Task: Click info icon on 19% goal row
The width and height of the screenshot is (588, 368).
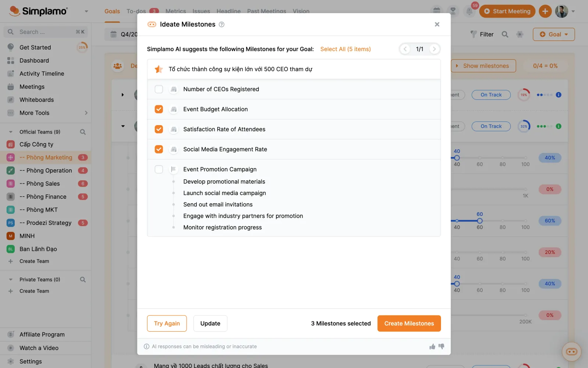Action: tap(559, 95)
